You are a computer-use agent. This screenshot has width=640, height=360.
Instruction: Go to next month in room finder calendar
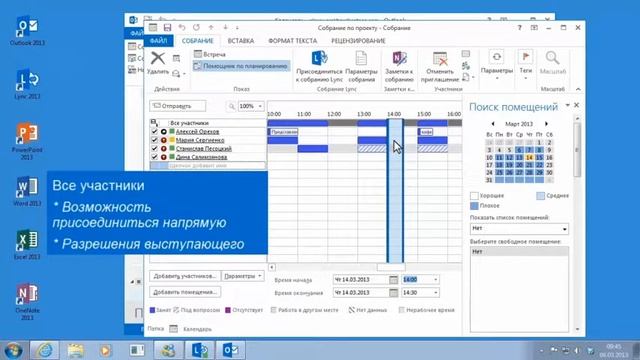546,124
